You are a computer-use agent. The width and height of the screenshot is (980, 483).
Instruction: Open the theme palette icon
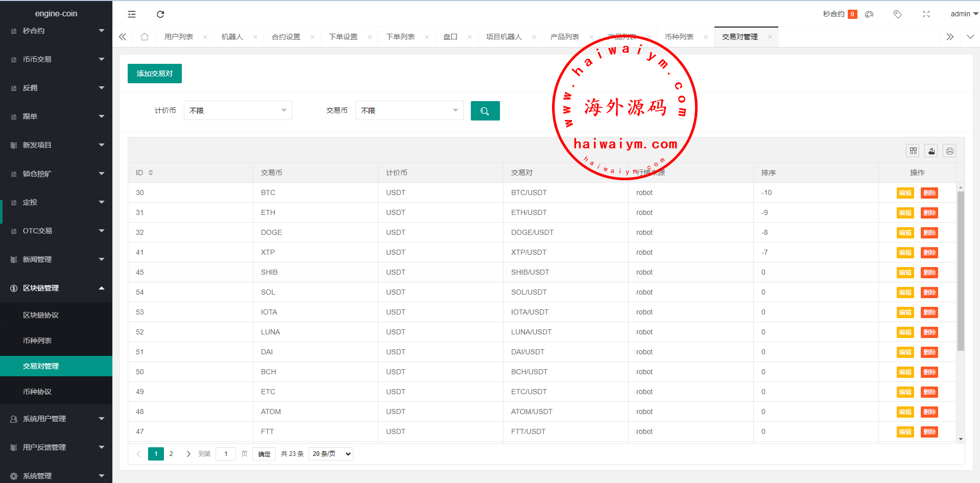(869, 14)
